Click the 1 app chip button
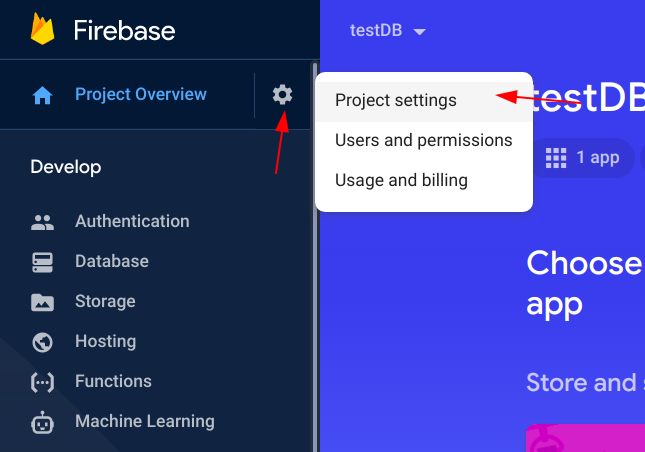Viewport: 645px width, 452px height. pyautogui.click(x=583, y=158)
